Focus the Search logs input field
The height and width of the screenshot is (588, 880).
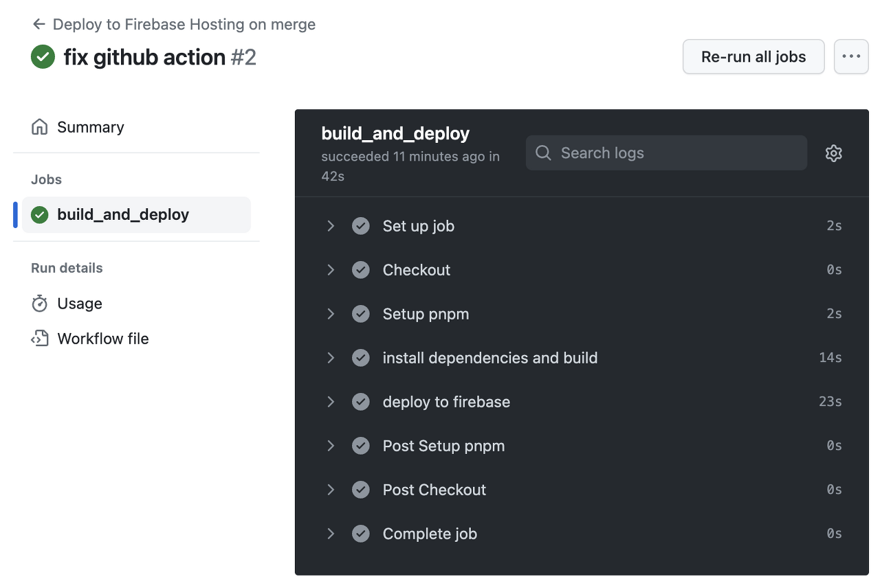pyautogui.click(x=666, y=152)
